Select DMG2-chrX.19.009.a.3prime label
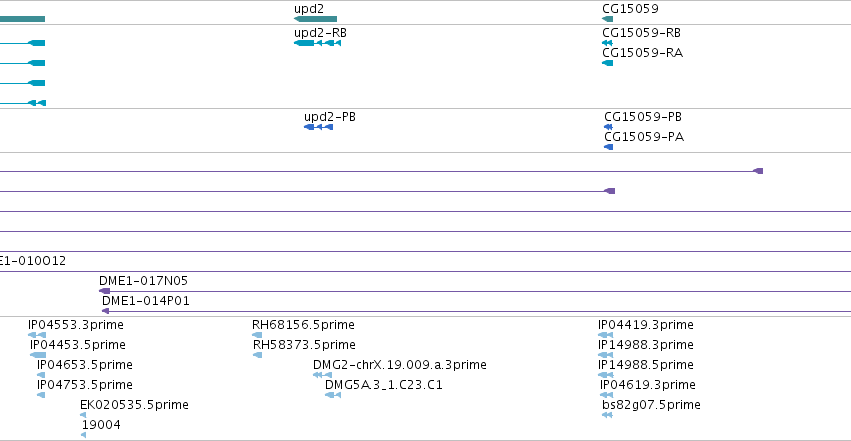 click(399, 365)
